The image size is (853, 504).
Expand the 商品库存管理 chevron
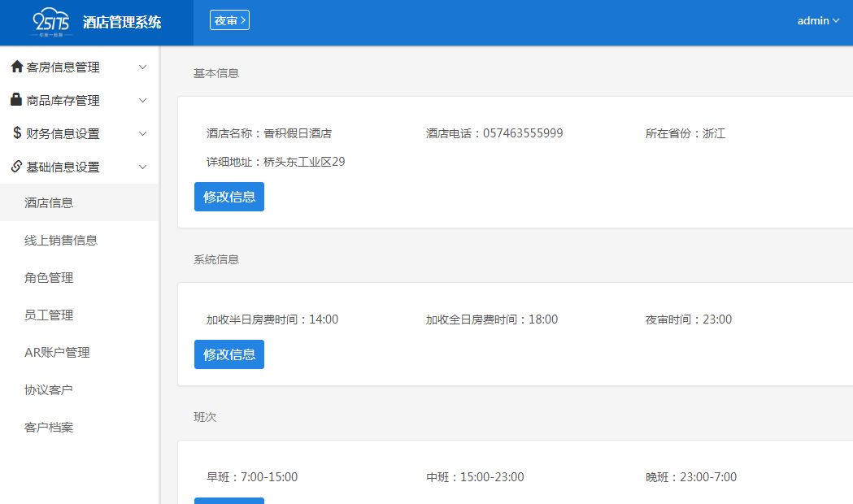[x=142, y=101]
